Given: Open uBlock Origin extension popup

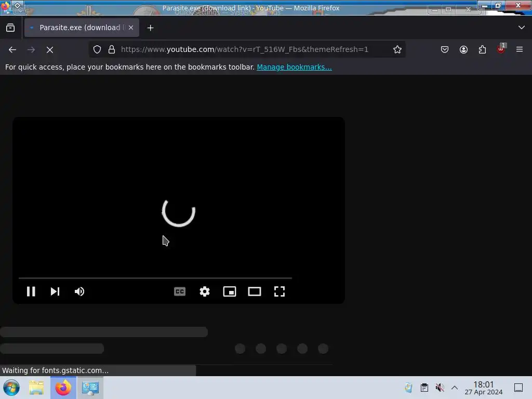Looking at the screenshot, I should (501, 49).
